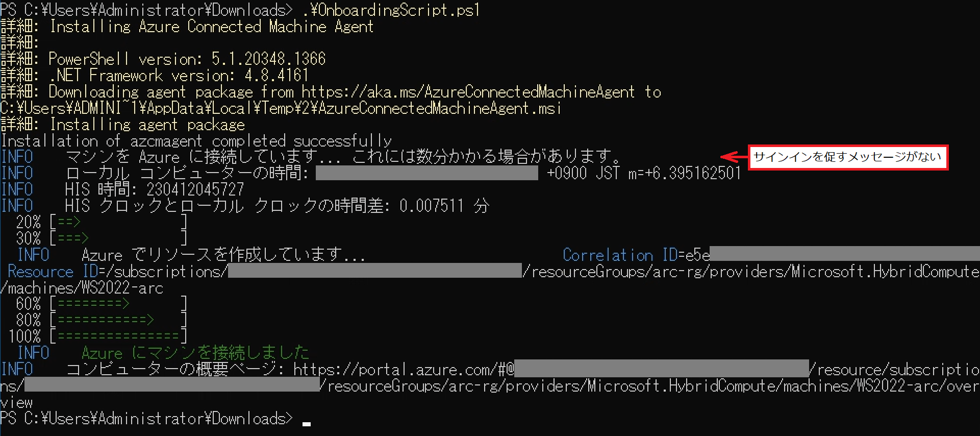This screenshot has width=980, height=436.
Task: Click the Correlation ID label
Action: coord(608,255)
